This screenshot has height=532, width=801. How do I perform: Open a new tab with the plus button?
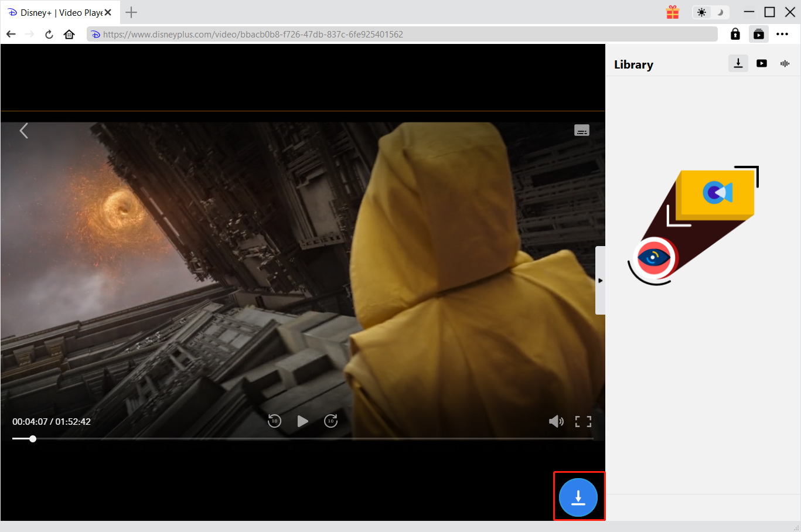tap(131, 12)
